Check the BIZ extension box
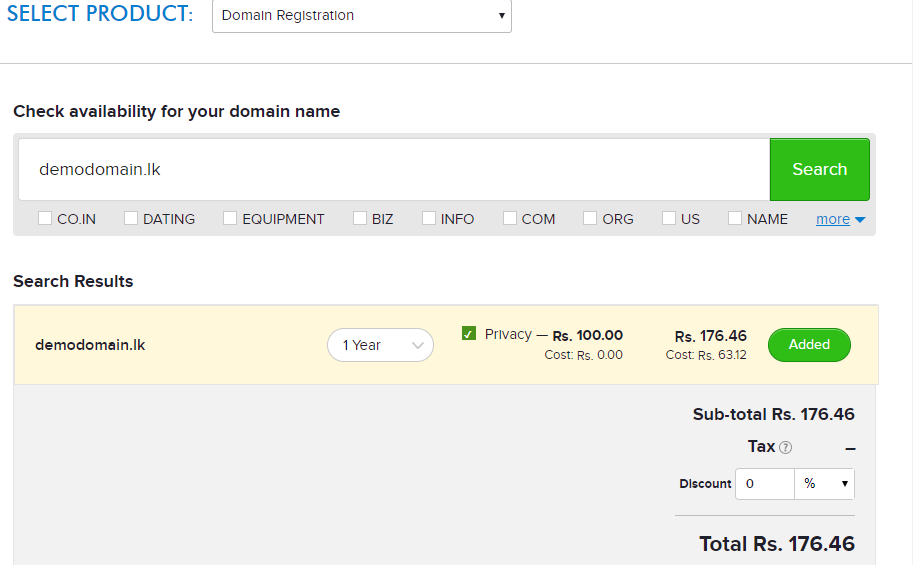Image resolution: width=913 pixels, height=565 pixels. tap(360, 218)
